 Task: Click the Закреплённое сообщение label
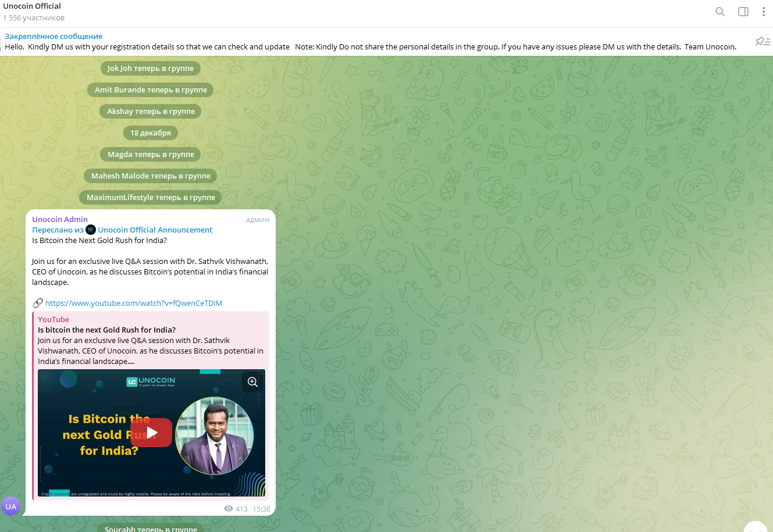click(x=54, y=36)
